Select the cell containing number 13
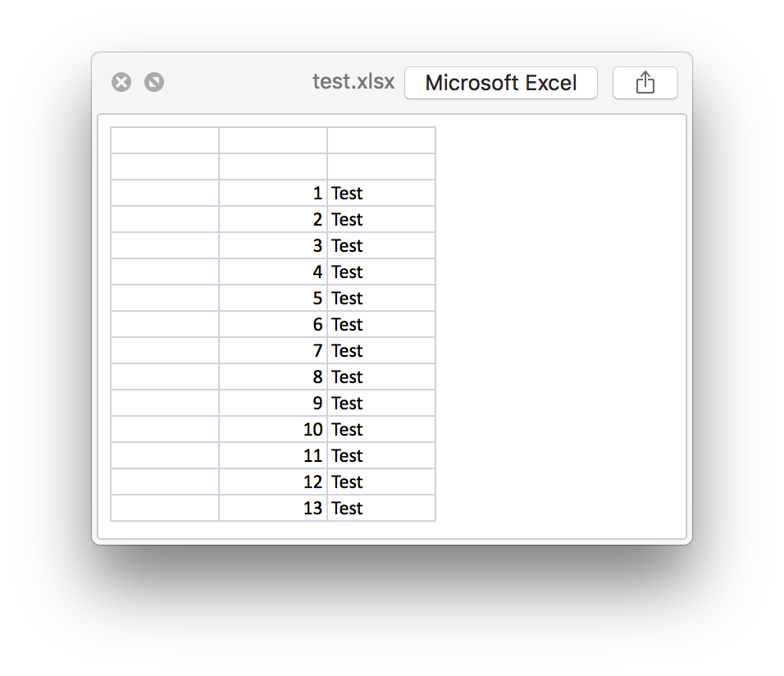This screenshot has width=784, height=676. 273,509
